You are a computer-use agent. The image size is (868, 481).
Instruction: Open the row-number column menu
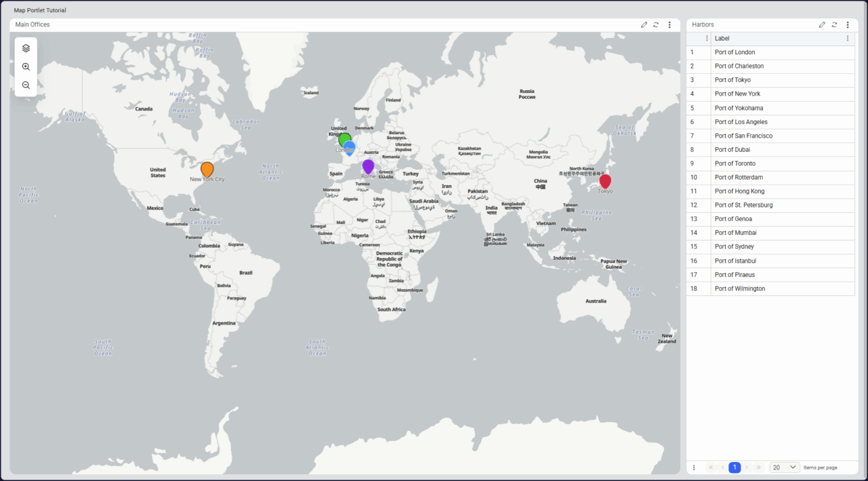click(707, 39)
